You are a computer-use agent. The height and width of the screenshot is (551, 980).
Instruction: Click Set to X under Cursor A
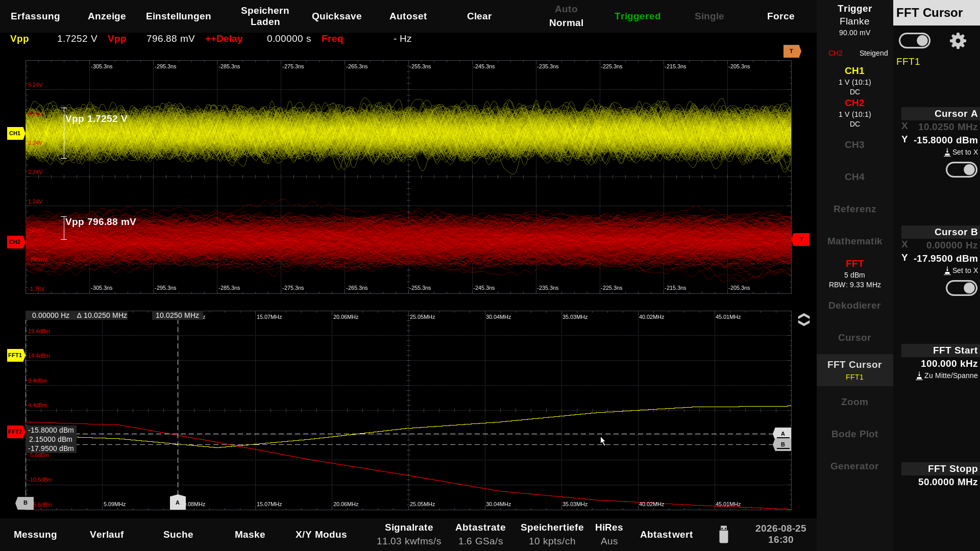(x=961, y=152)
